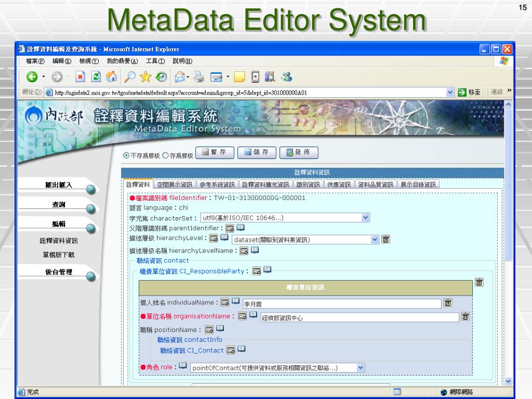This screenshot has width=532, height=399.
Task: Open the 工具(T) menu
Action: (x=155, y=61)
